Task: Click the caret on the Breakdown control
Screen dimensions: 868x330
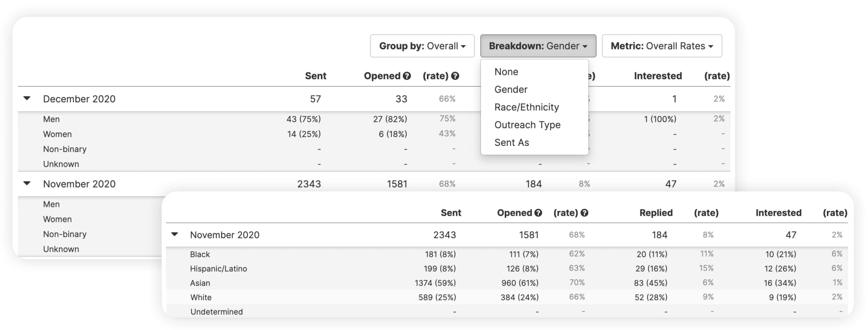Action: tap(585, 46)
